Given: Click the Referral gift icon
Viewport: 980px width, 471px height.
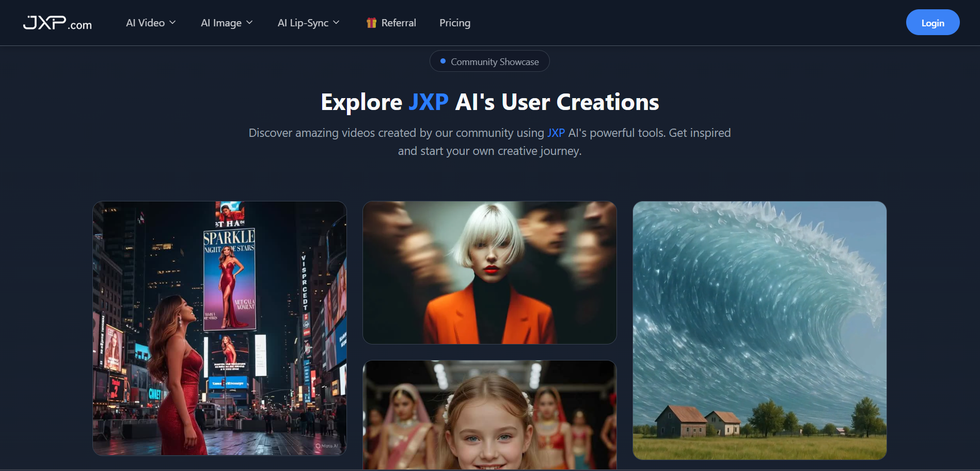Looking at the screenshot, I should (x=371, y=23).
